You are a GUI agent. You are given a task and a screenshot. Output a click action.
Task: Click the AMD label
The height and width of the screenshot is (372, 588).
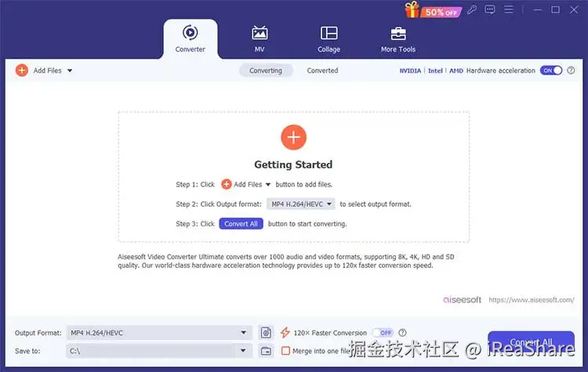coord(456,70)
